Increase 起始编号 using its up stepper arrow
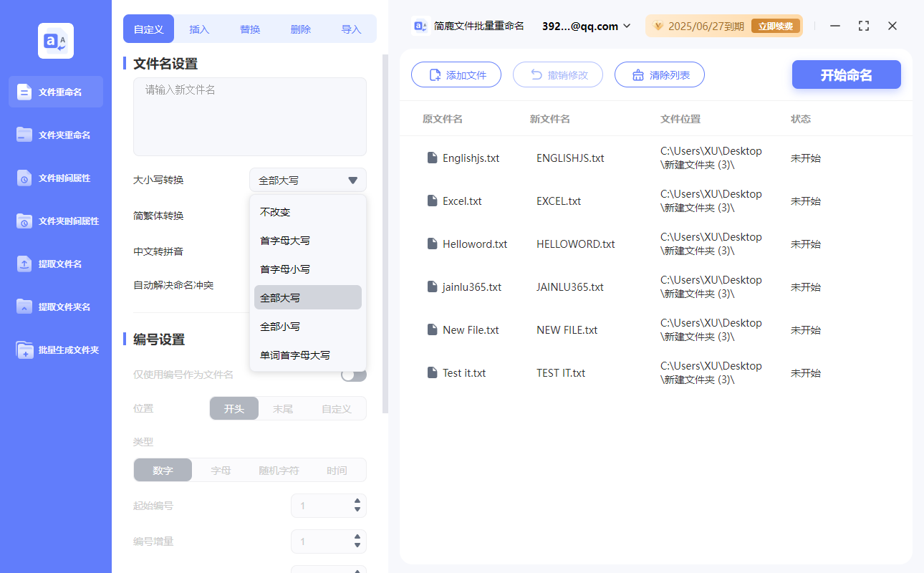924x573 pixels. (356, 501)
